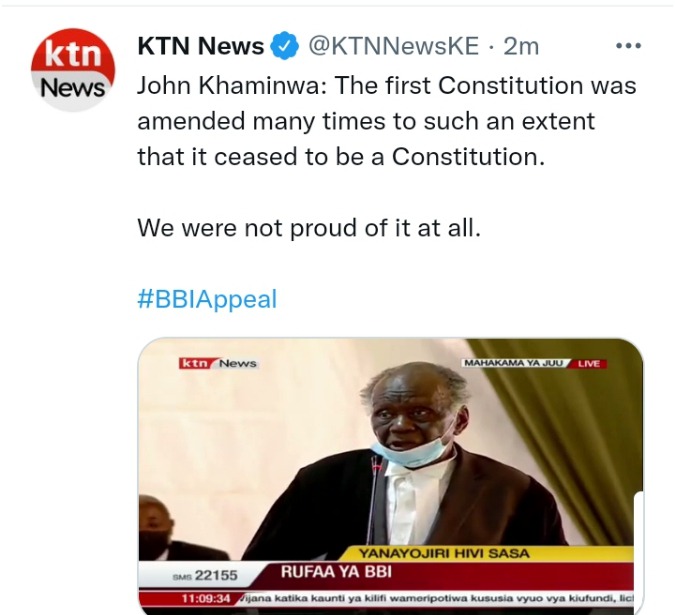Image resolution: width=675 pixels, height=615 pixels.
Task: Click the red LIVE badge in video
Action: coord(588,364)
